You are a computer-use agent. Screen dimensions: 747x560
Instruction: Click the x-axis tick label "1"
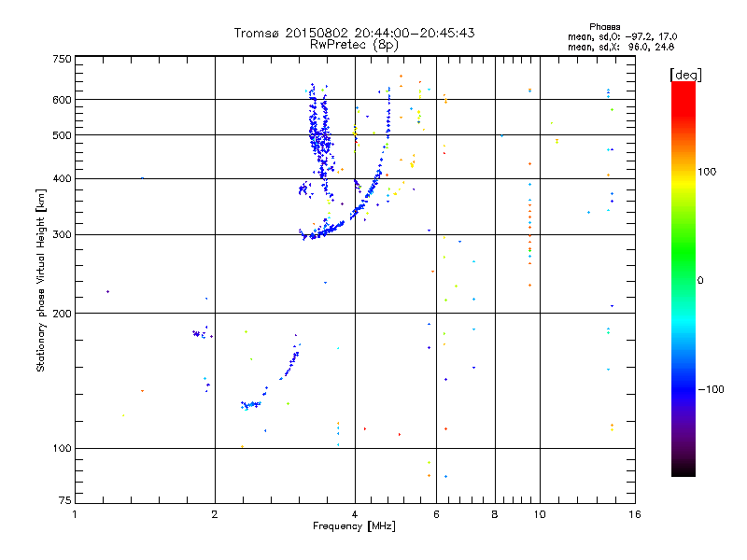coord(75,514)
